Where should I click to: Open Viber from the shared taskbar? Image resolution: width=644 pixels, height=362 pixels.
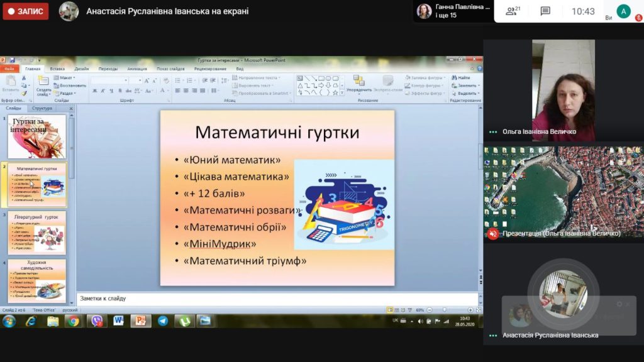[x=96, y=321]
